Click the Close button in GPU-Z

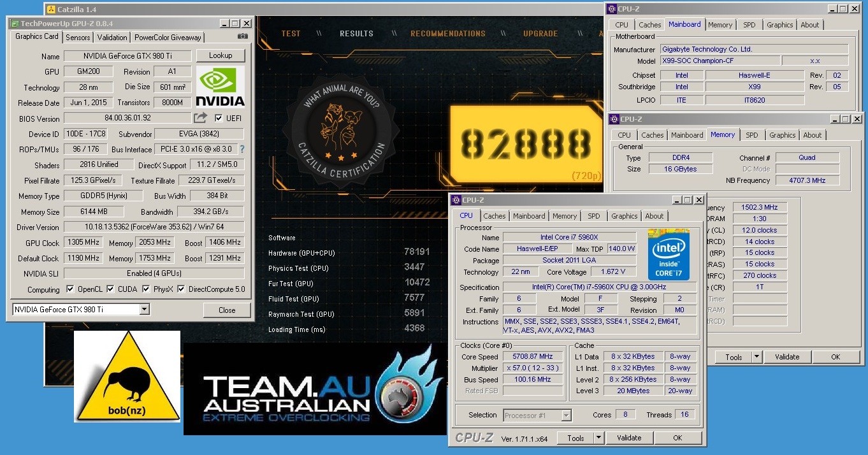pyautogui.click(x=227, y=310)
